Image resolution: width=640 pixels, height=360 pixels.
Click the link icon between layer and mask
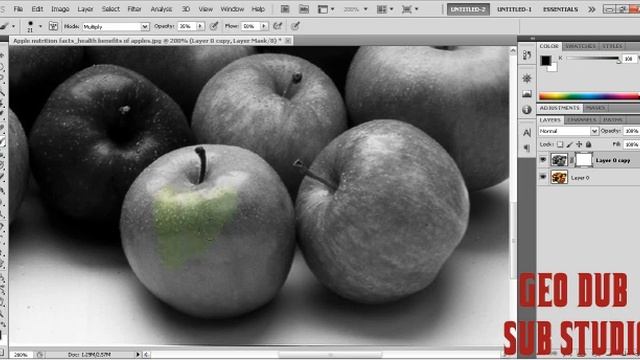[572, 160]
